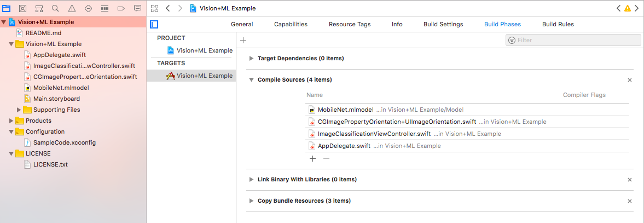Image resolution: width=644 pixels, height=223 pixels.
Task: Select MobileNet.mlmodel in project navigator
Action: pyautogui.click(x=61, y=88)
